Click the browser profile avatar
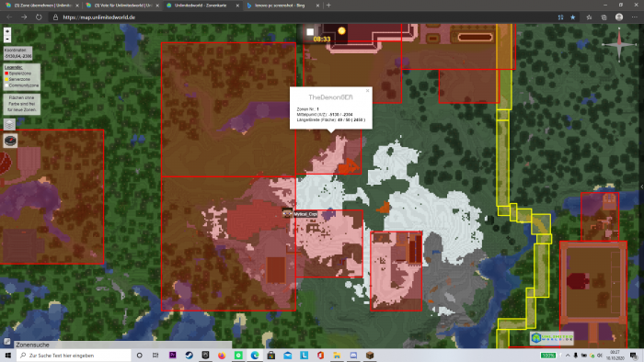Image resolution: width=644 pixels, height=362 pixels. pyautogui.click(x=619, y=17)
